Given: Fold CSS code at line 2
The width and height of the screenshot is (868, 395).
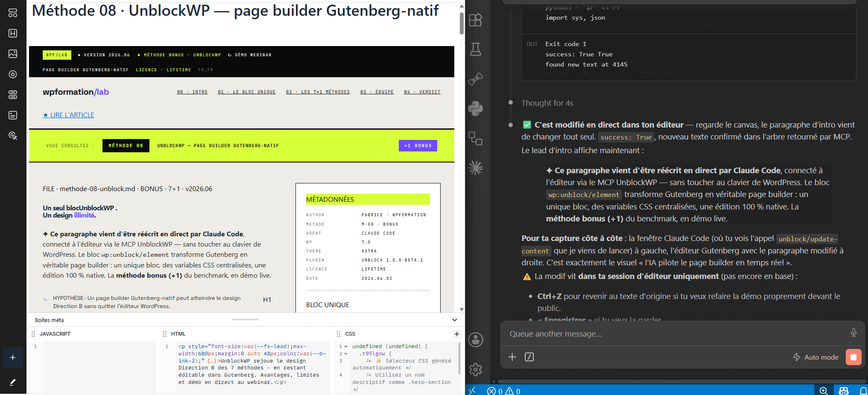Looking at the screenshot, I should (x=346, y=354).
